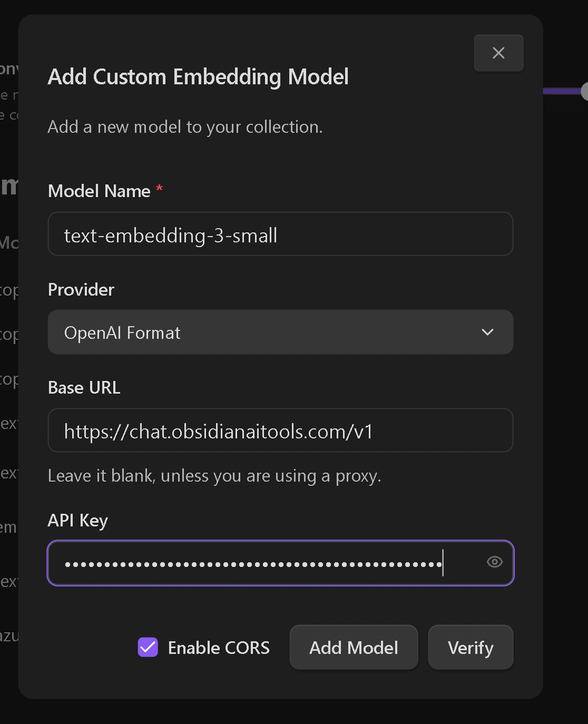Click the Base URL field with the obsidianaitools address
588x724 pixels.
[280, 431]
